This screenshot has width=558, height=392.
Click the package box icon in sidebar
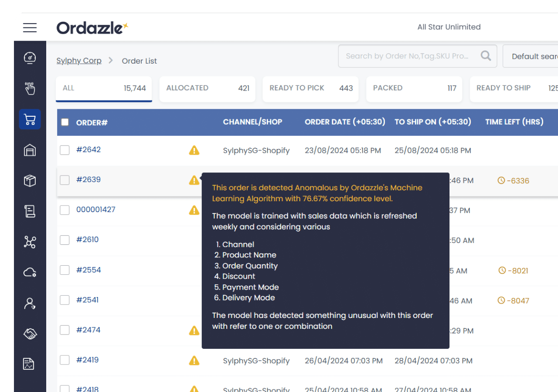30,181
